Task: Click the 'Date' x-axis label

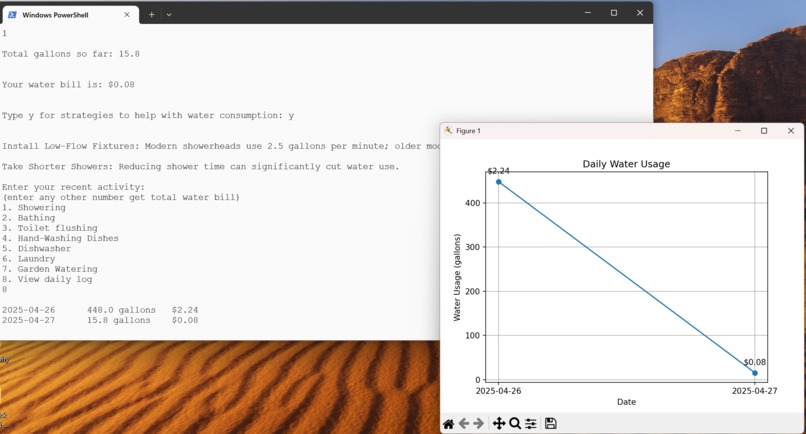Action: click(x=626, y=402)
